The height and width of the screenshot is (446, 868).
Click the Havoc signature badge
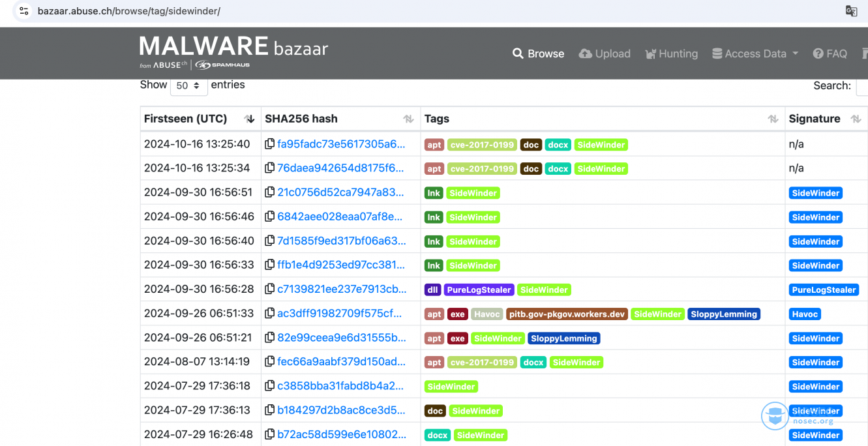click(805, 314)
